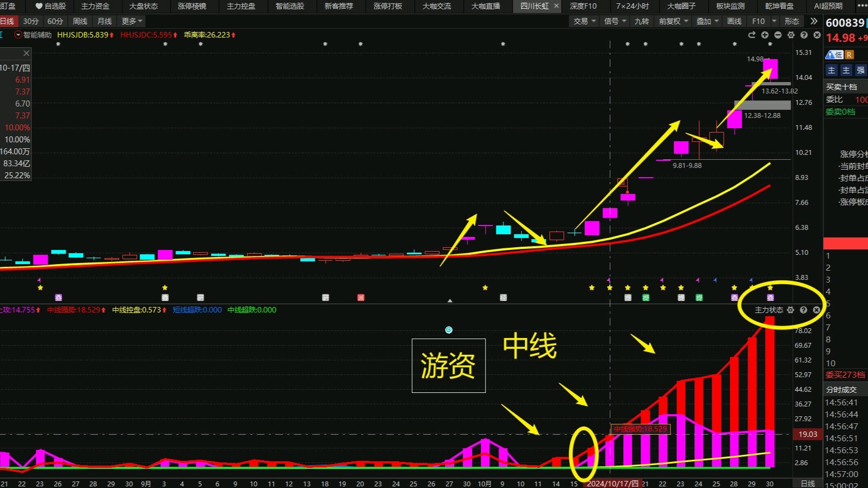Image resolution: width=868 pixels, height=488 pixels.
Task: Open 主力状态 indicator help icon
Action: [803, 310]
